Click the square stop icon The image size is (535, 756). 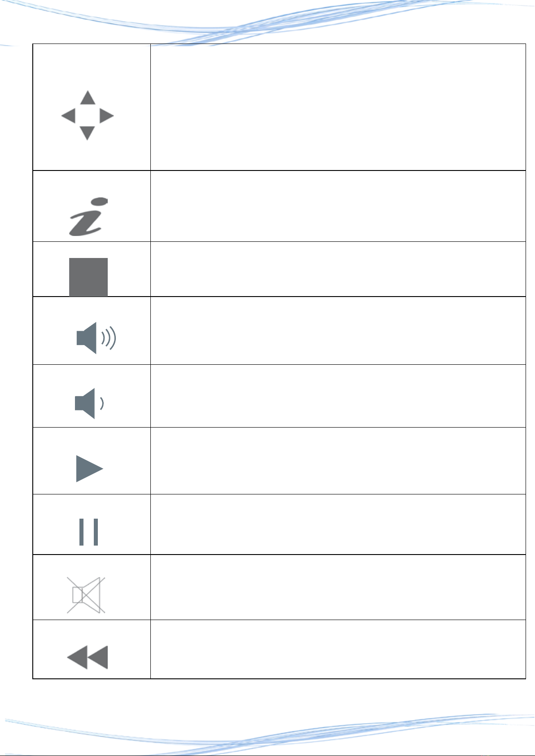(x=88, y=277)
